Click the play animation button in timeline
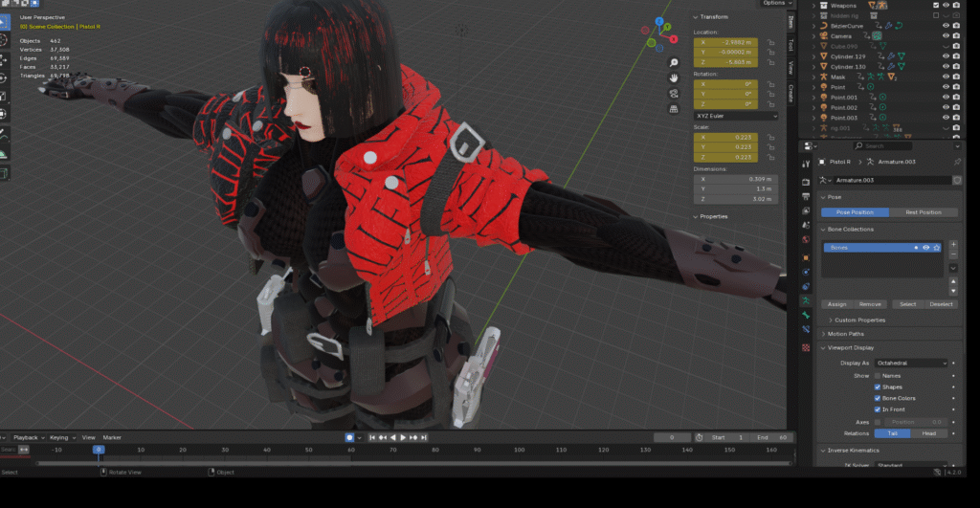The height and width of the screenshot is (508, 980). pyautogui.click(x=403, y=437)
